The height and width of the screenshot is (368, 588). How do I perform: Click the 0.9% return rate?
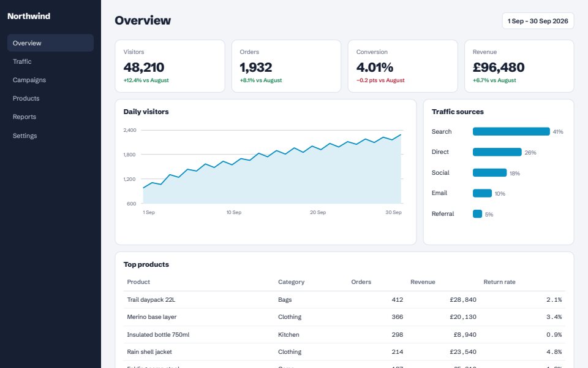point(554,335)
